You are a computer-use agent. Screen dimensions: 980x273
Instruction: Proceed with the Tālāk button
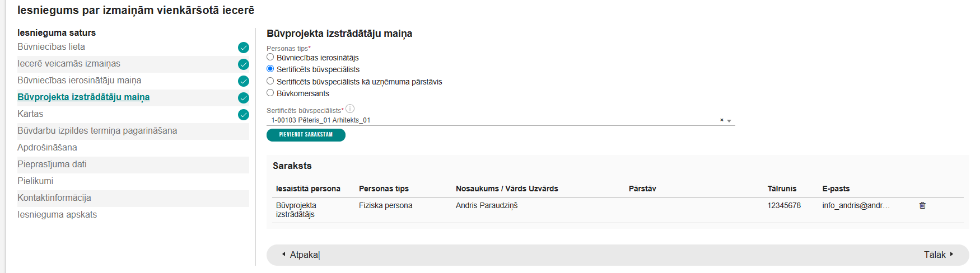(x=938, y=255)
